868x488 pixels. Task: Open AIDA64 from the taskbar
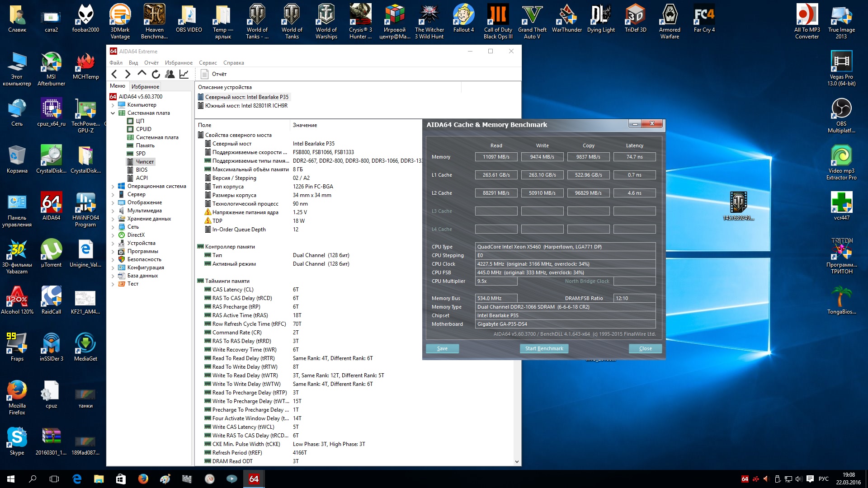(x=254, y=479)
